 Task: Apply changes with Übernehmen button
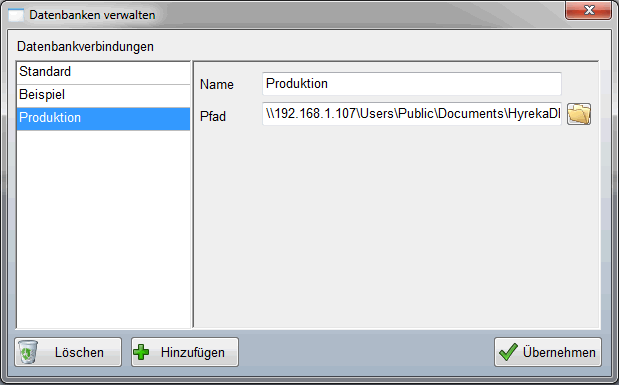click(x=548, y=352)
